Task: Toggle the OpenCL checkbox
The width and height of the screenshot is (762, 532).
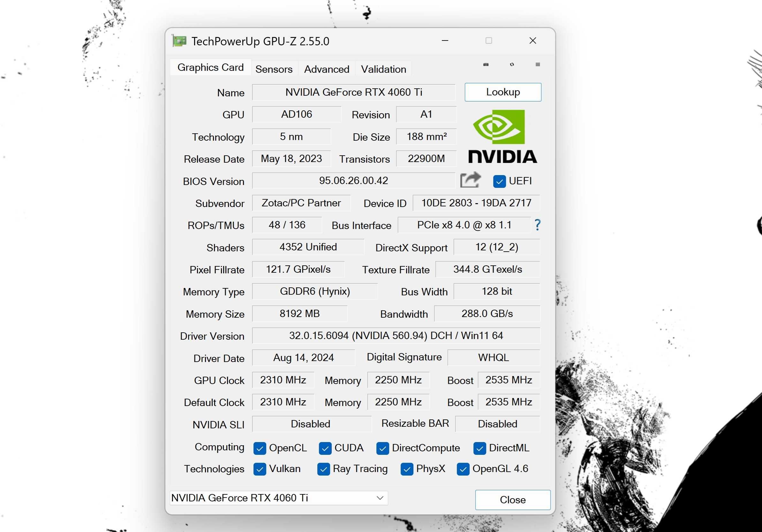Action: [260, 448]
